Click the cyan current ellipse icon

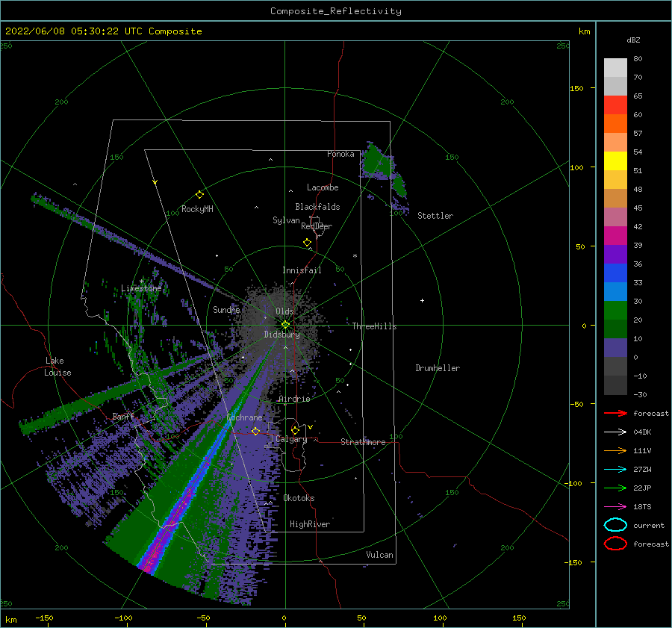pyautogui.click(x=615, y=525)
